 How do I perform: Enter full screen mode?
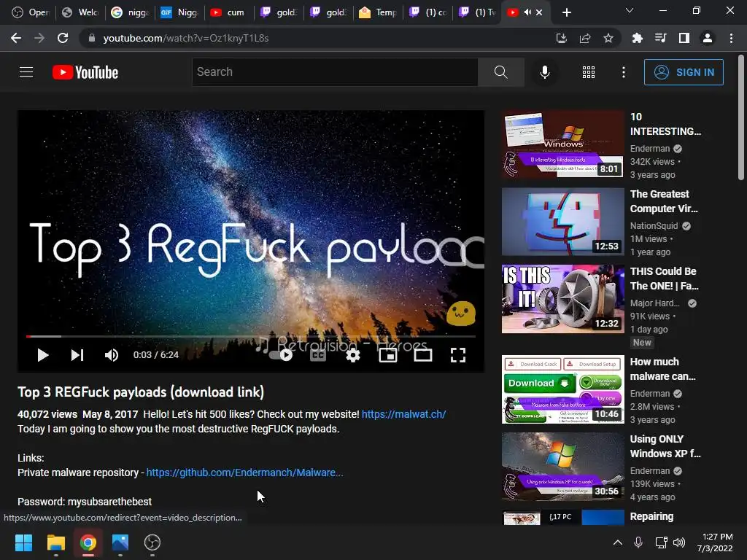click(x=458, y=355)
